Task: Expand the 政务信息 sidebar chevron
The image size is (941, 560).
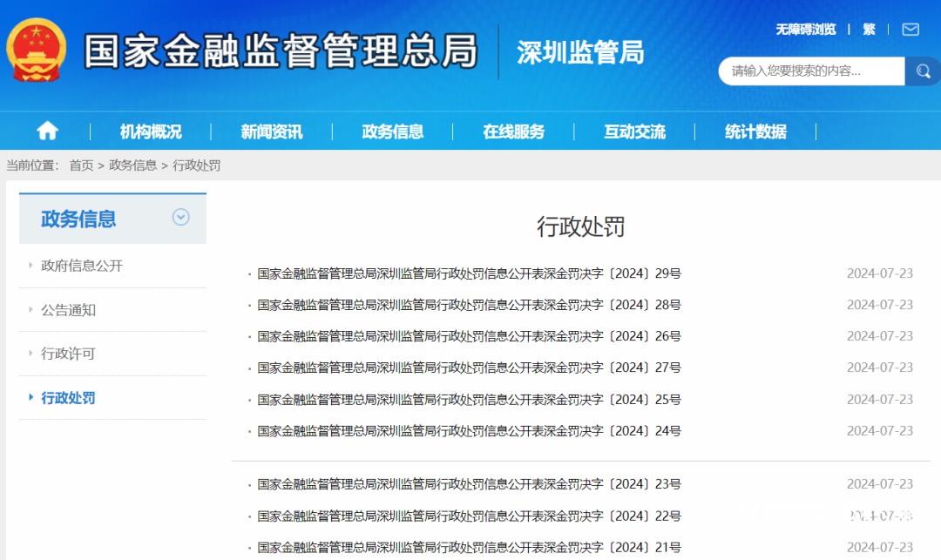Action: (x=180, y=218)
